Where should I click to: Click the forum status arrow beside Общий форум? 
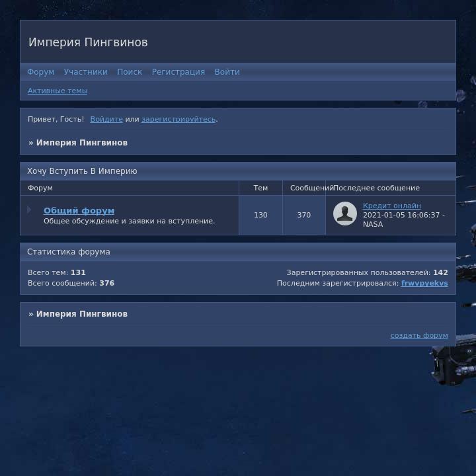[29, 210]
